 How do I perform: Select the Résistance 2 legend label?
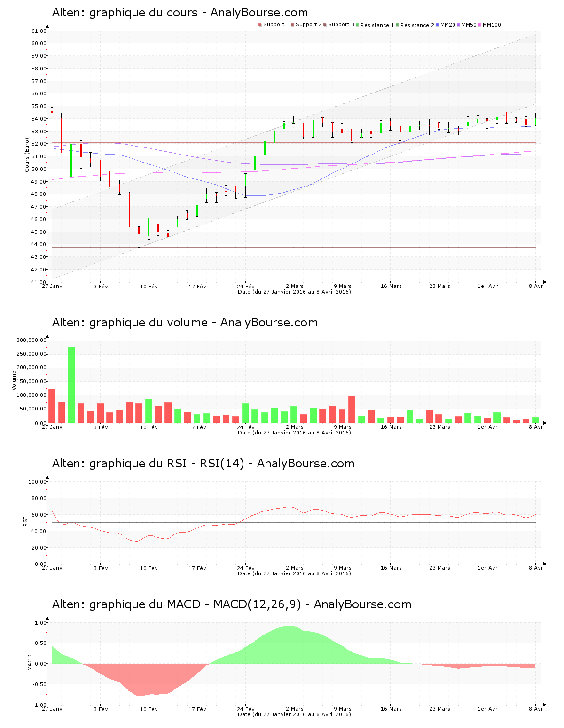(x=417, y=25)
